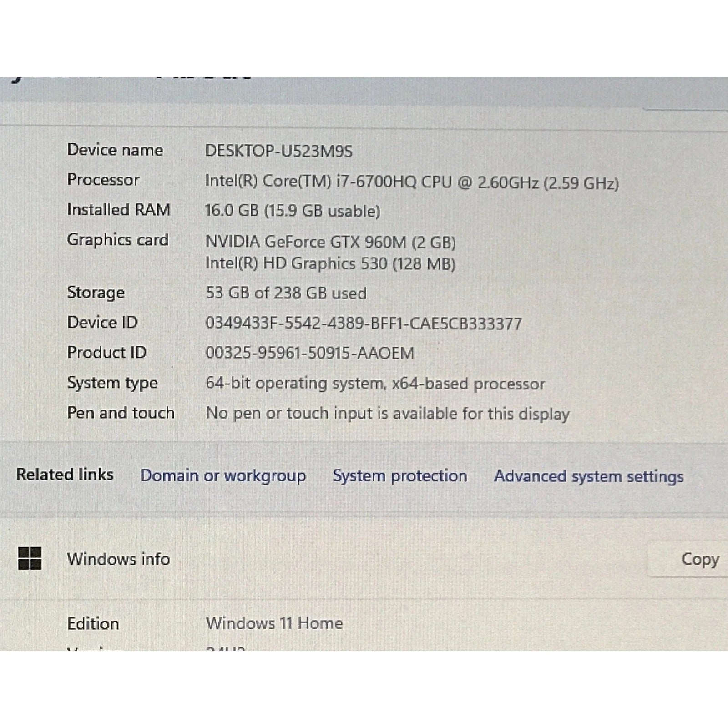Click the Device name label

(x=115, y=150)
